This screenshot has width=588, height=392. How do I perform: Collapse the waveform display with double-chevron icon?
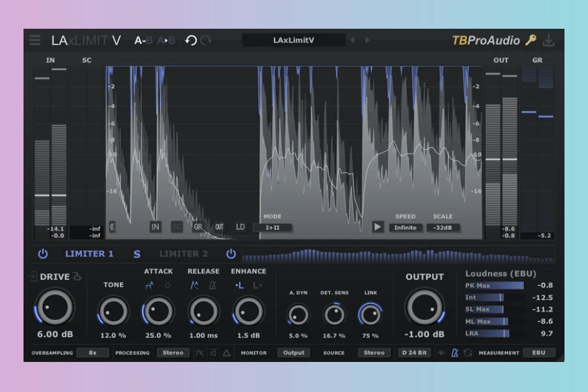pyautogui.click(x=112, y=227)
